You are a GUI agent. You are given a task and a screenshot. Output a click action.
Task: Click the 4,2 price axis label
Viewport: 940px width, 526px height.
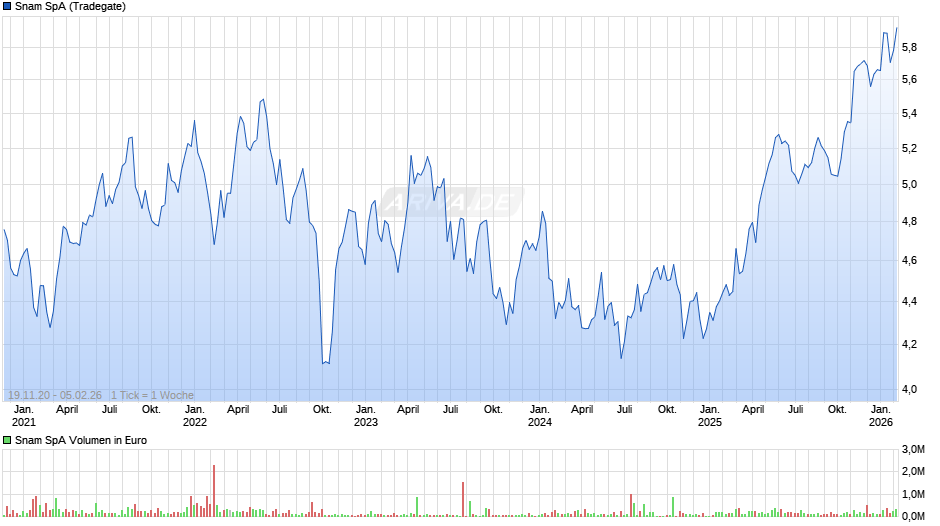pos(909,344)
